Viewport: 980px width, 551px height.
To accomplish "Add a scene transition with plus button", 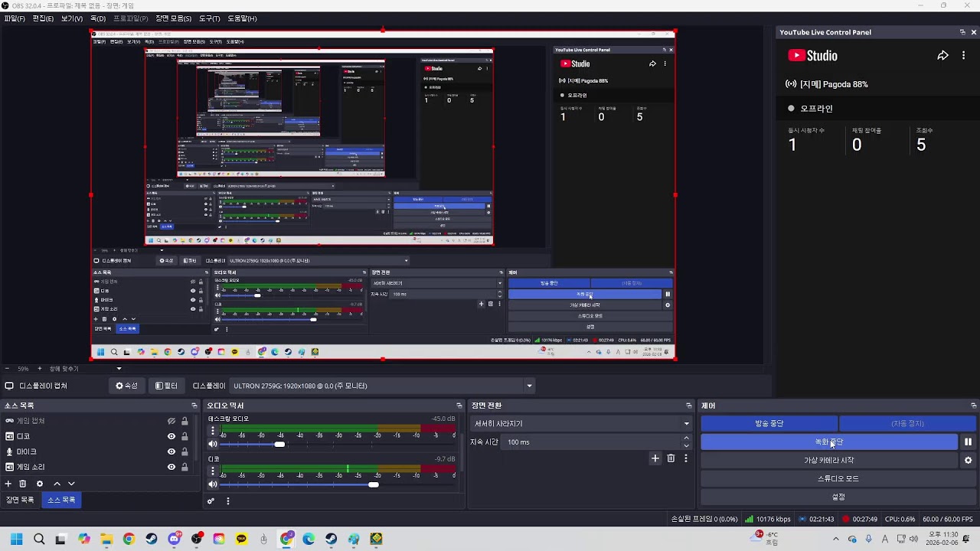I will tap(655, 458).
